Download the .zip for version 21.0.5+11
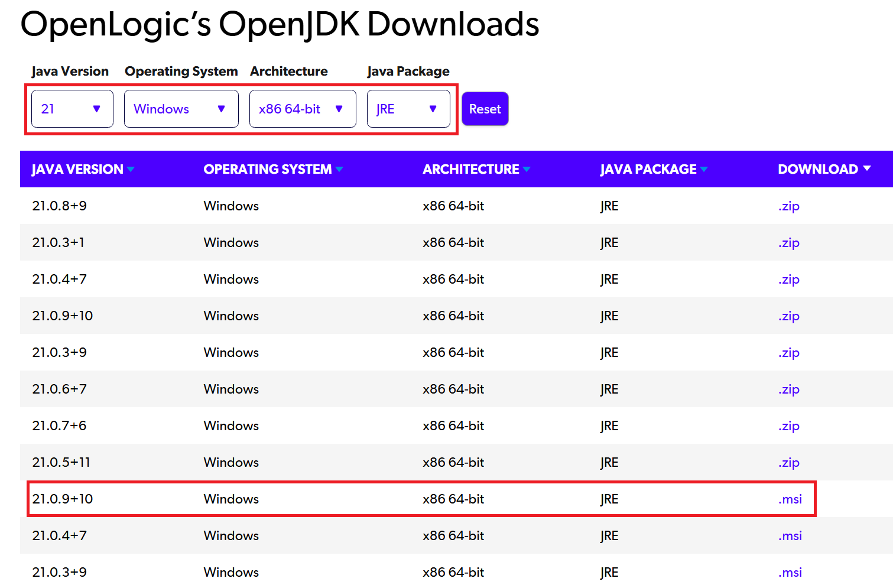This screenshot has width=893, height=588. tap(788, 463)
